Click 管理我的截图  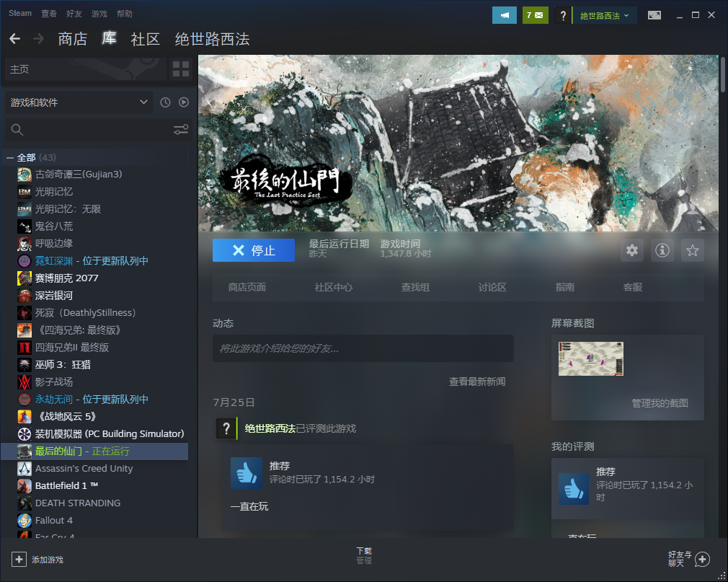click(660, 402)
